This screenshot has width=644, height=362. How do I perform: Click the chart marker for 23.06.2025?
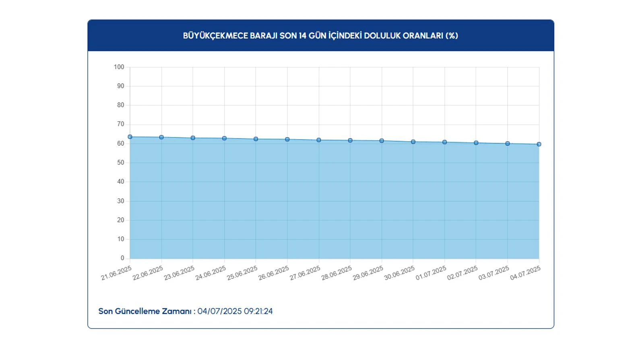coord(193,138)
